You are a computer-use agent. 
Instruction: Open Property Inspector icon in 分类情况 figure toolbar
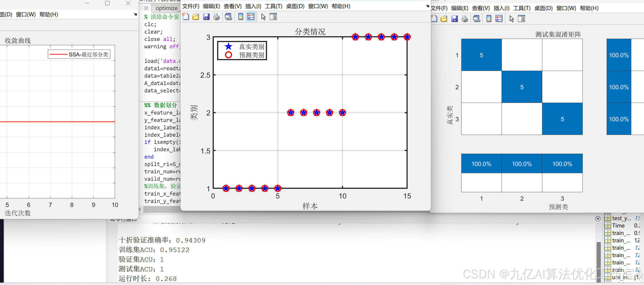pyautogui.click(x=273, y=17)
